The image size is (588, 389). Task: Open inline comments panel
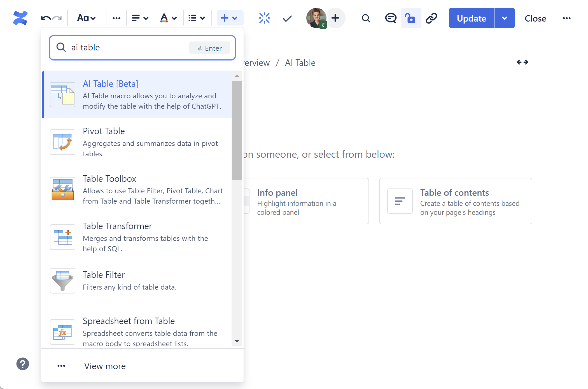[390, 18]
